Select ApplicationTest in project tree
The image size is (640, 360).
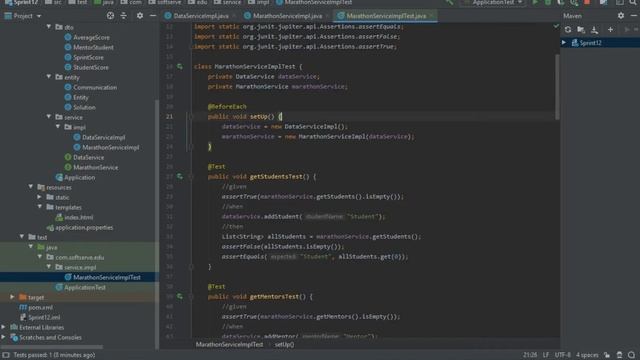click(85, 287)
